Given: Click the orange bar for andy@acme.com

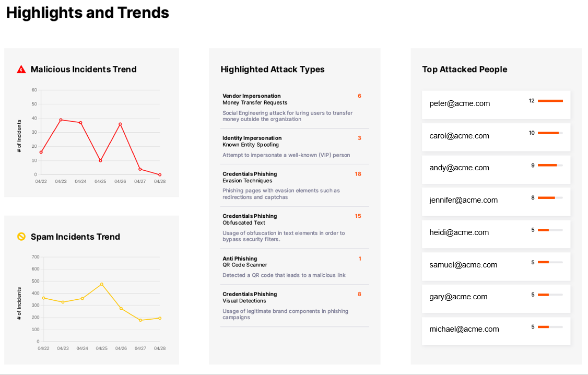Looking at the screenshot, I should tap(547, 166).
